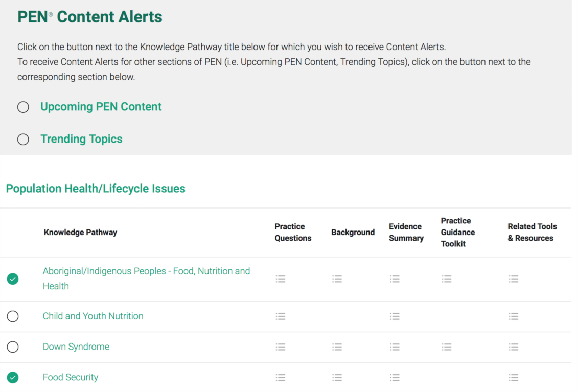577x392 pixels.
Task: Open Aboriginal/Indigenous Peoples - Food, Nutrition and Health pathway
Action: (x=146, y=279)
